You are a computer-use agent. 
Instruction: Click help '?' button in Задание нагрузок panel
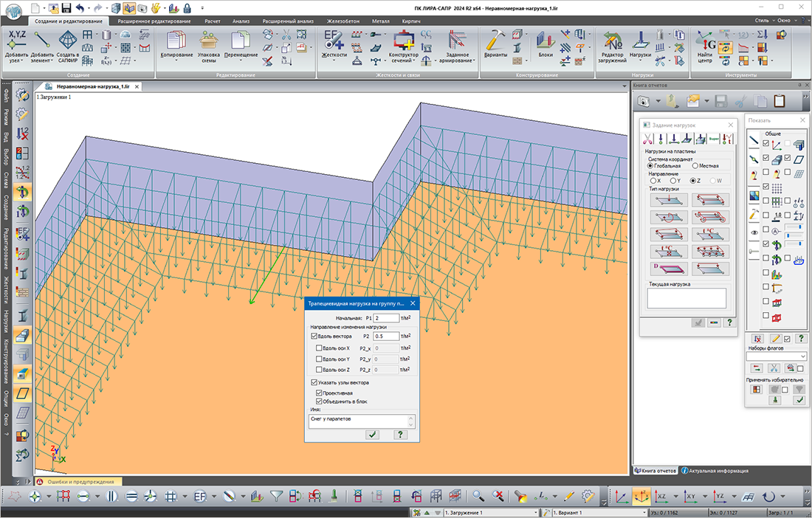(x=729, y=322)
